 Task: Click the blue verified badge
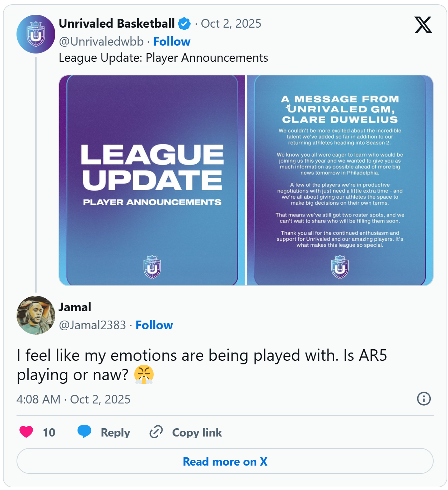click(x=185, y=24)
